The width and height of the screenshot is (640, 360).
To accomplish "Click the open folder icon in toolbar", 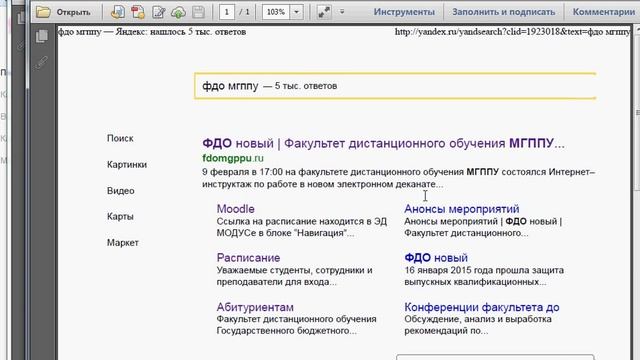I will coord(43,12).
